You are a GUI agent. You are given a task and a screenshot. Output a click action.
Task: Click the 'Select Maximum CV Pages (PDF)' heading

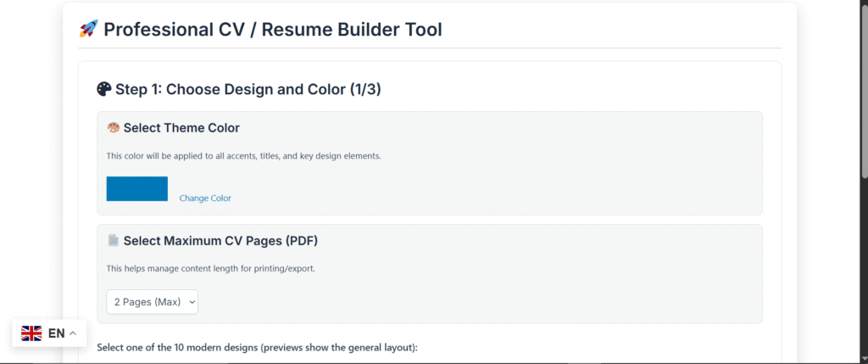pyautogui.click(x=220, y=241)
